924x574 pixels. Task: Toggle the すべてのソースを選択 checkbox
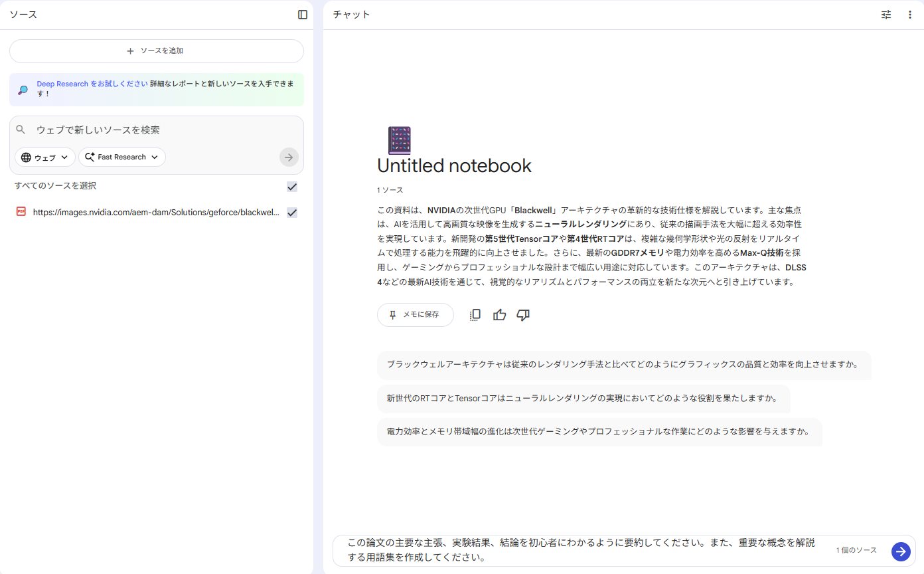point(292,187)
